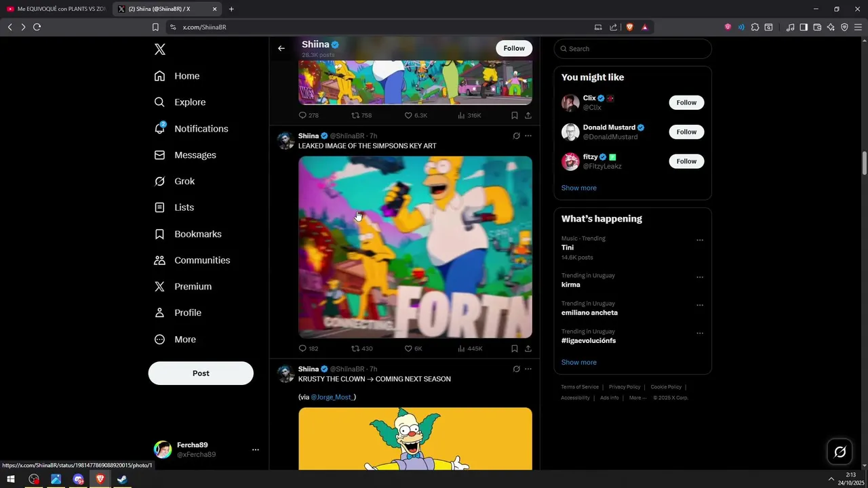Image resolution: width=868 pixels, height=488 pixels.
Task: Open Fercha89 account options menu
Action: click(x=255, y=449)
